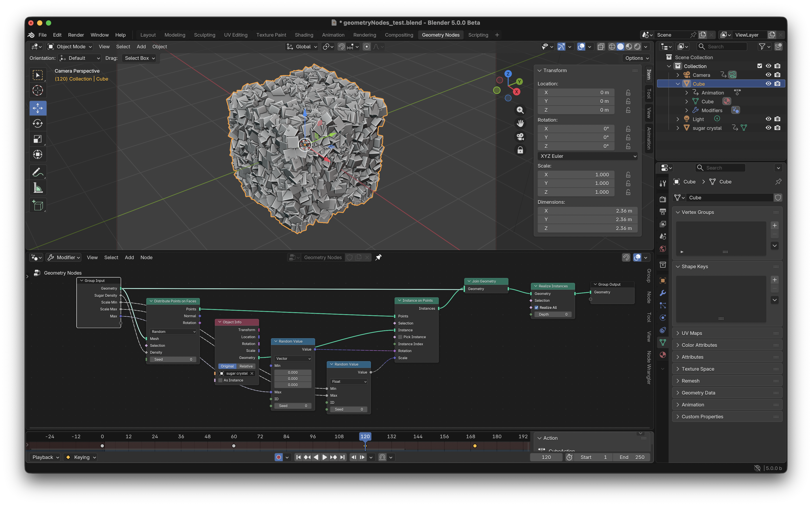Enable the As Instance checkbox
The image size is (812, 506).
(x=220, y=380)
